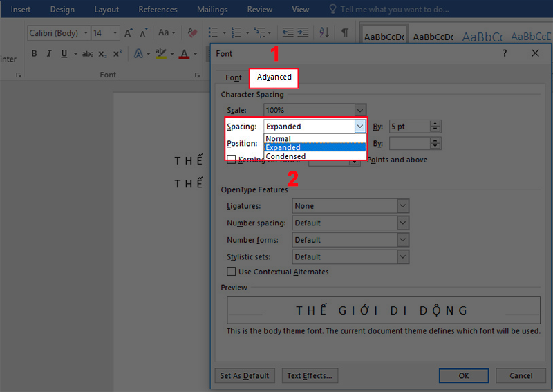Open the References ribbon tab
The image size is (553, 392).
pyautogui.click(x=158, y=9)
